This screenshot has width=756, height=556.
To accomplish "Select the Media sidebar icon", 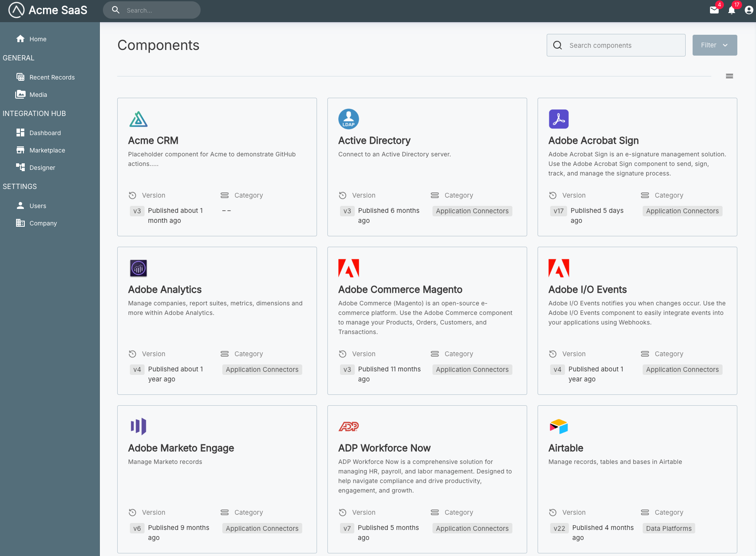I will 21,94.
